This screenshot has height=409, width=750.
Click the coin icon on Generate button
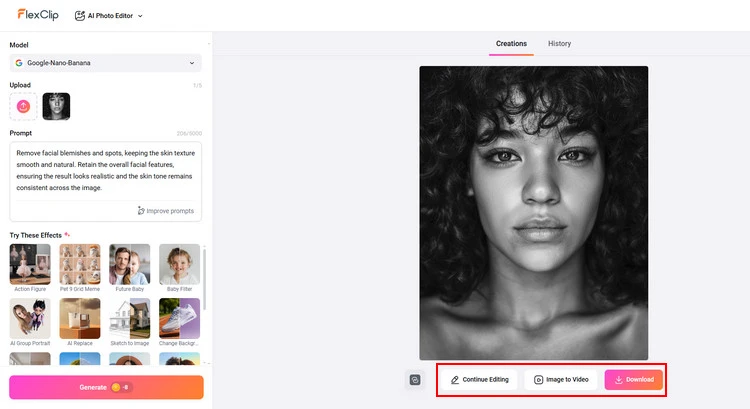tap(116, 387)
